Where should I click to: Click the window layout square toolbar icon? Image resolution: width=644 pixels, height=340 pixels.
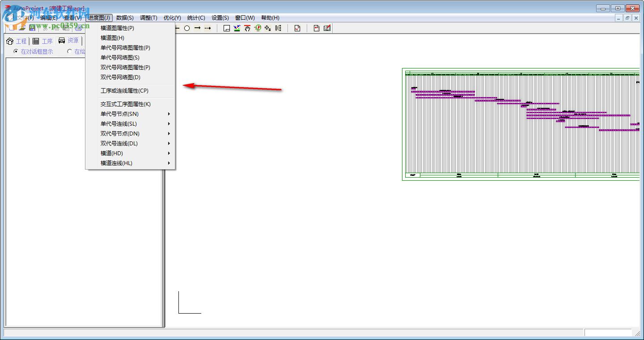pos(227,28)
